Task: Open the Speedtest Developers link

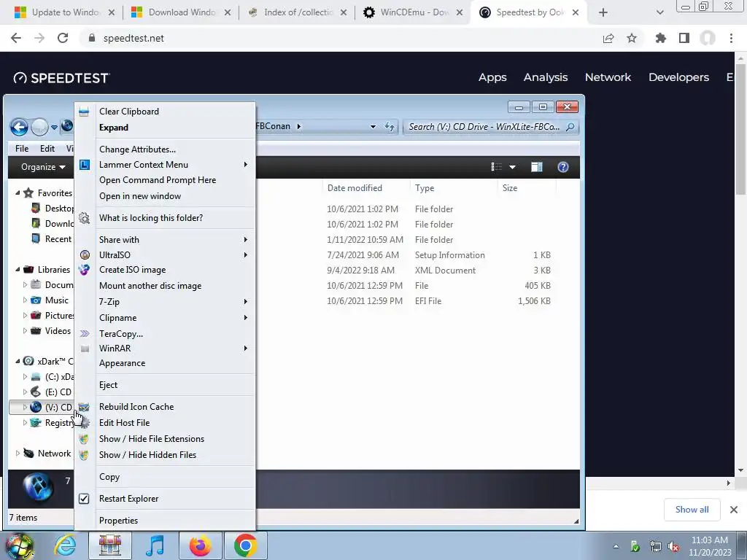Action: 679,77
